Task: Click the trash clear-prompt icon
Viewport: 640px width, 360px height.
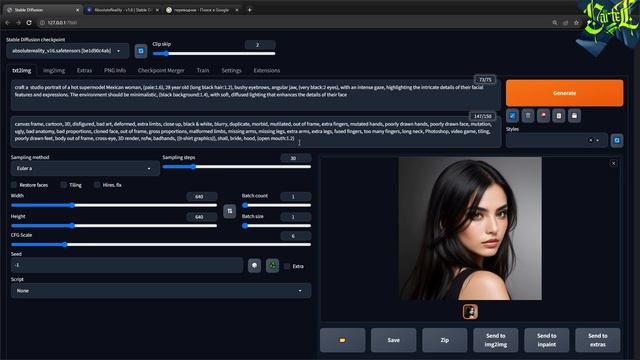Action: click(528, 116)
